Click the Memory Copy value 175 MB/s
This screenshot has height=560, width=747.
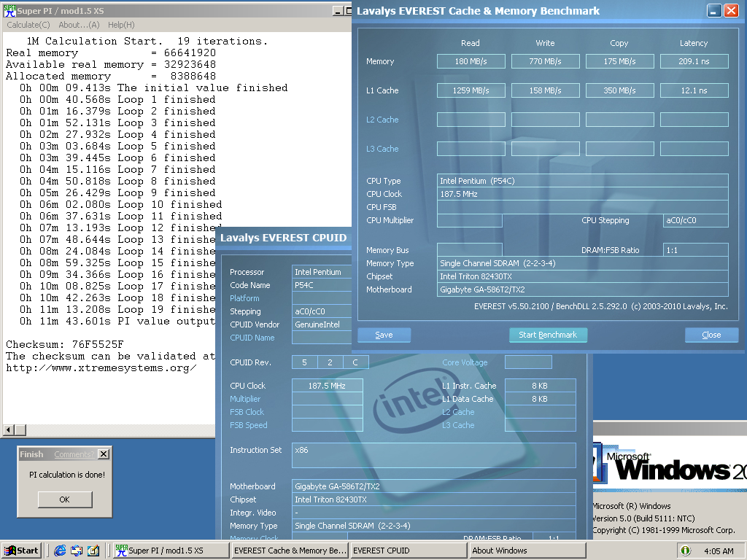point(619,61)
